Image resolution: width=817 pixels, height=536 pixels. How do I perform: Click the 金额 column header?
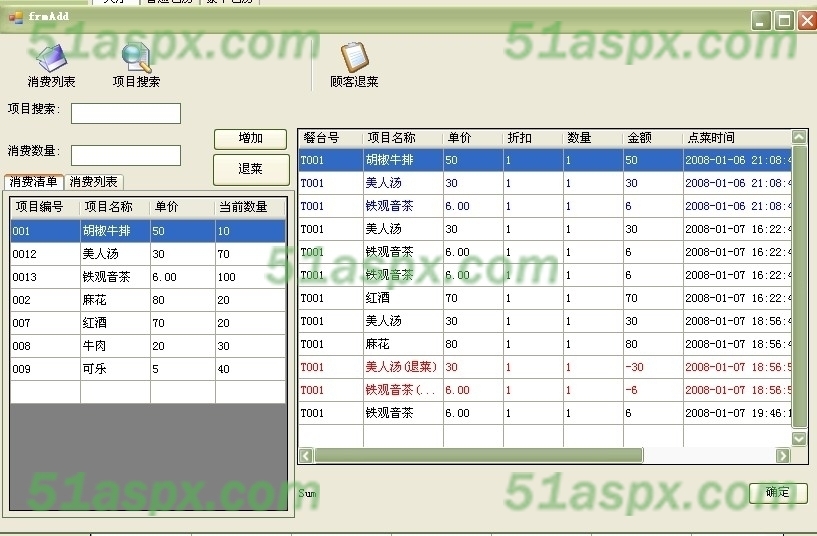pos(653,138)
